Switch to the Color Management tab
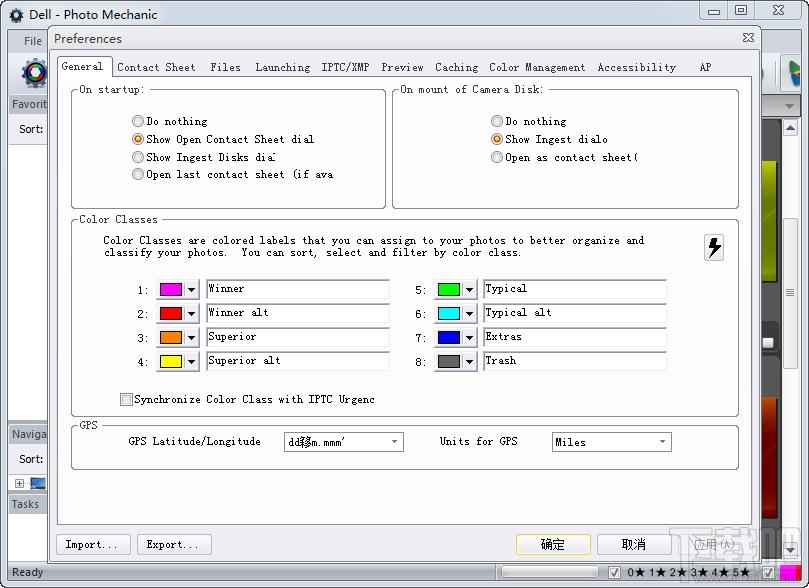Viewport: 809px width, 588px height. [x=537, y=67]
